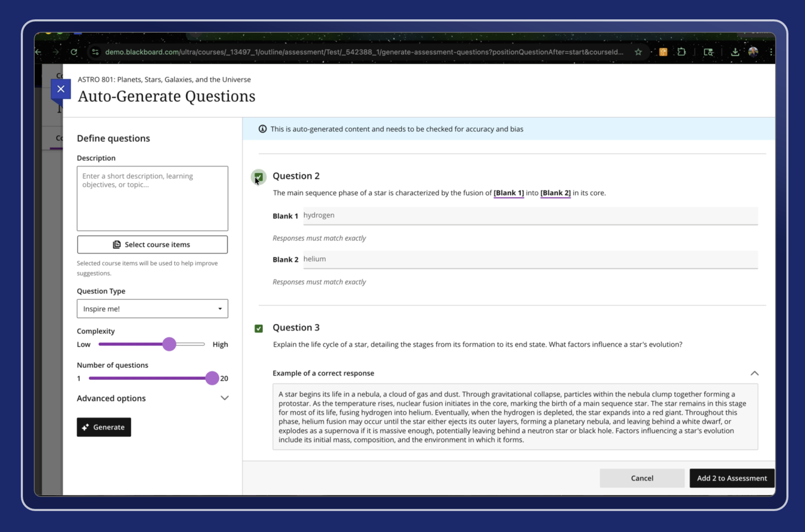Expand Advanced options section
Image resolution: width=805 pixels, height=532 pixels.
(x=224, y=398)
